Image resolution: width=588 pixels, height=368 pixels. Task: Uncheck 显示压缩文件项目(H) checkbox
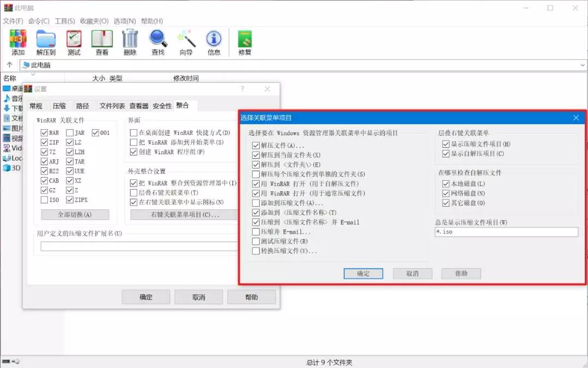[x=446, y=144]
